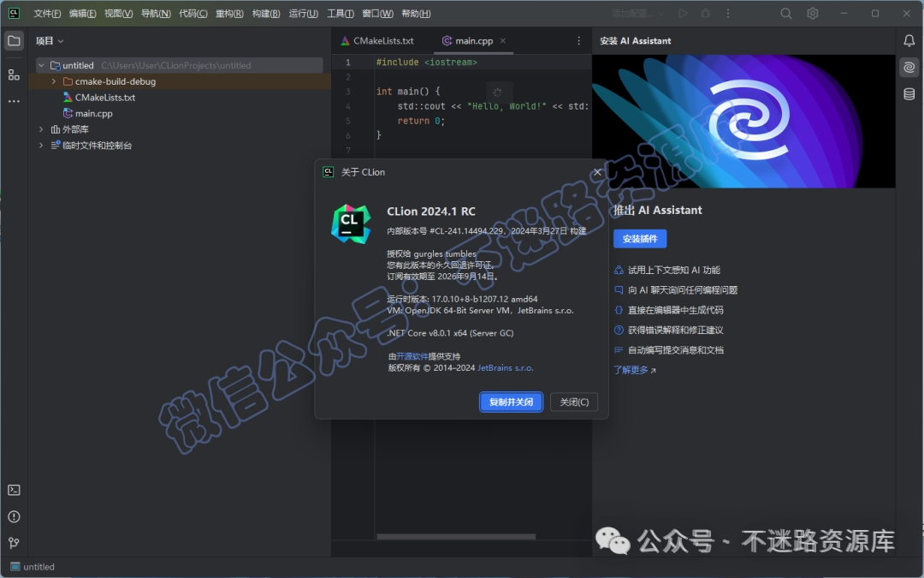Open the 重构(R) menu
The width and height of the screenshot is (924, 578).
click(229, 14)
